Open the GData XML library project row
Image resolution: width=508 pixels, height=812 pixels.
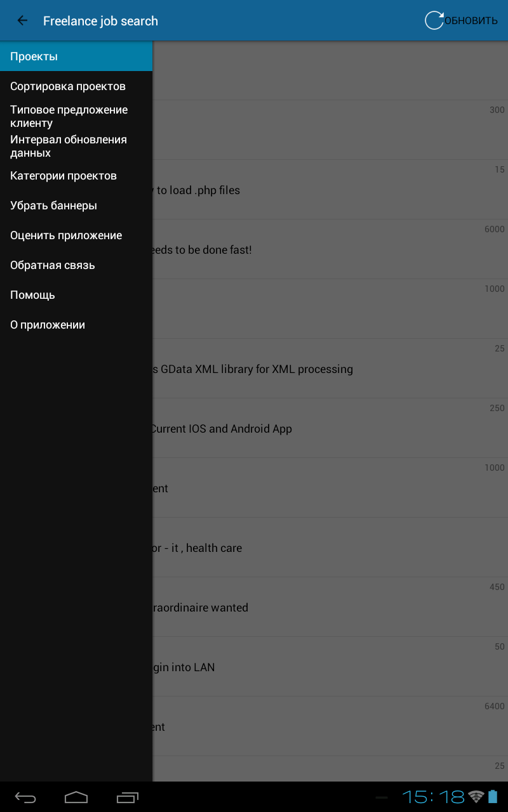point(330,369)
